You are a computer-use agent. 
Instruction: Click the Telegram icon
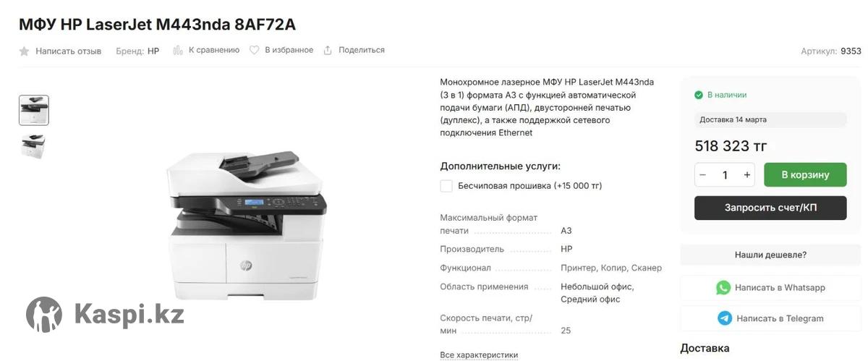(725, 318)
